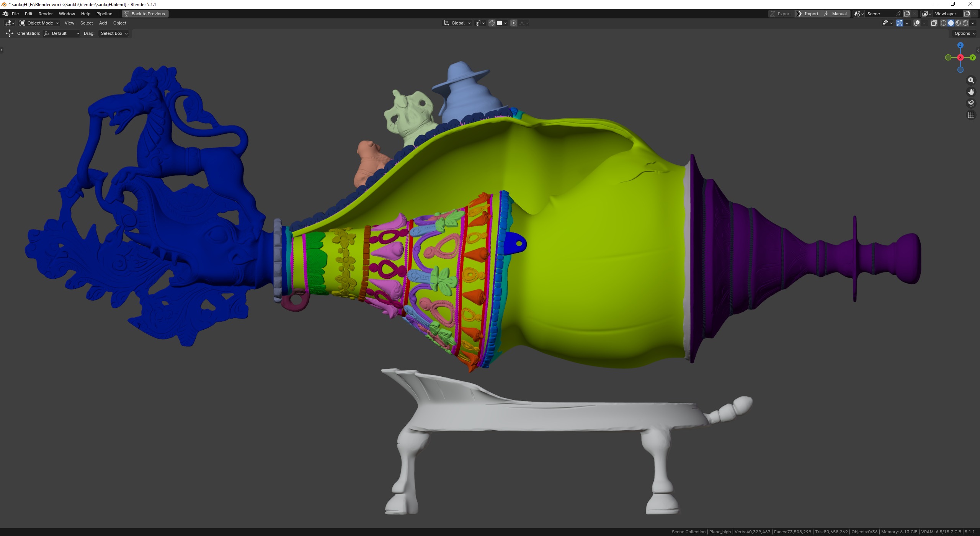This screenshot has width=980, height=536.
Task: Open the File menu
Action: pyautogui.click(x=15, y=14)
